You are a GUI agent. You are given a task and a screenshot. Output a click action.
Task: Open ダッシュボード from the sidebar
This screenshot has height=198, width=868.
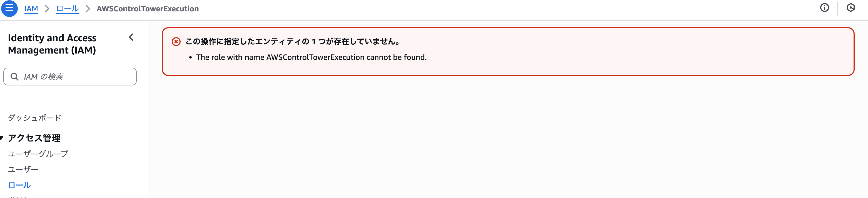coord(35,118)
